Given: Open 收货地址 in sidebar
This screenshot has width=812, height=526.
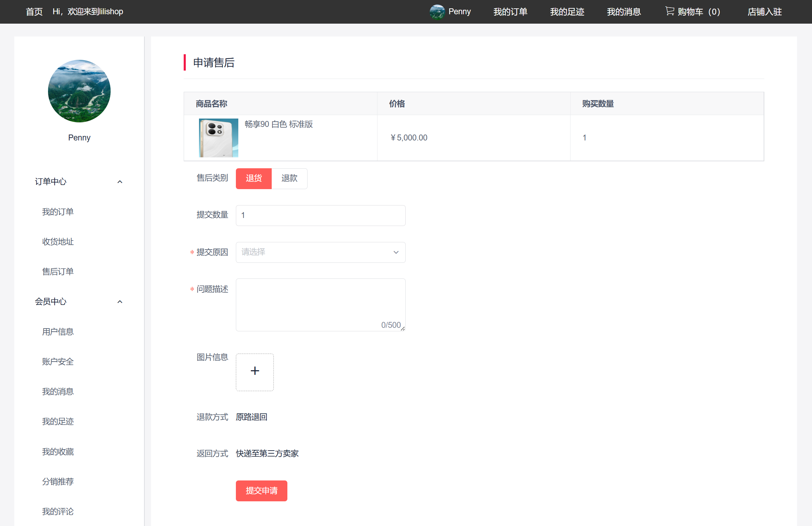Looking at the screenshot, I should click(x=58, y=242).
